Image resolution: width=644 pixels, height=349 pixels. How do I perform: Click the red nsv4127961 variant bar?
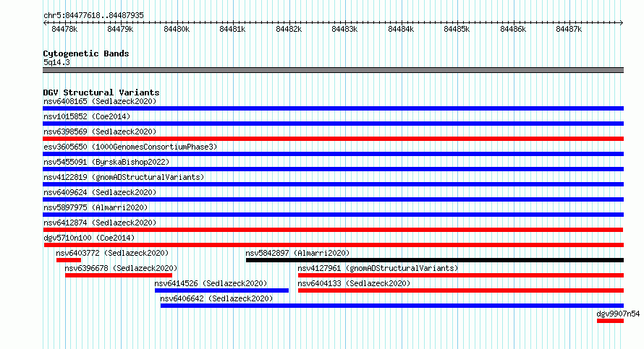pos(461,275)
